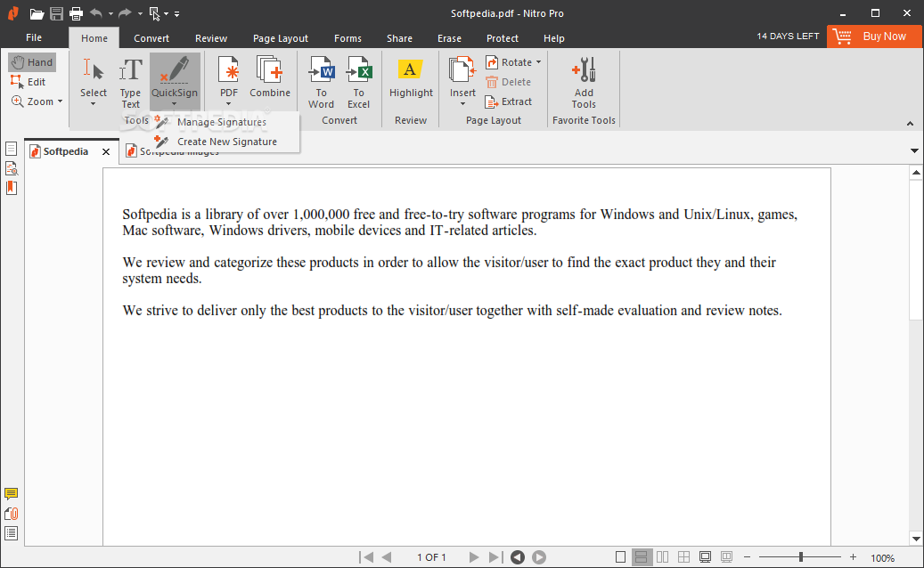Print document via the printer icon
Image resolution: width=924 pixels, height=568 pixels.
pos(76,13)
